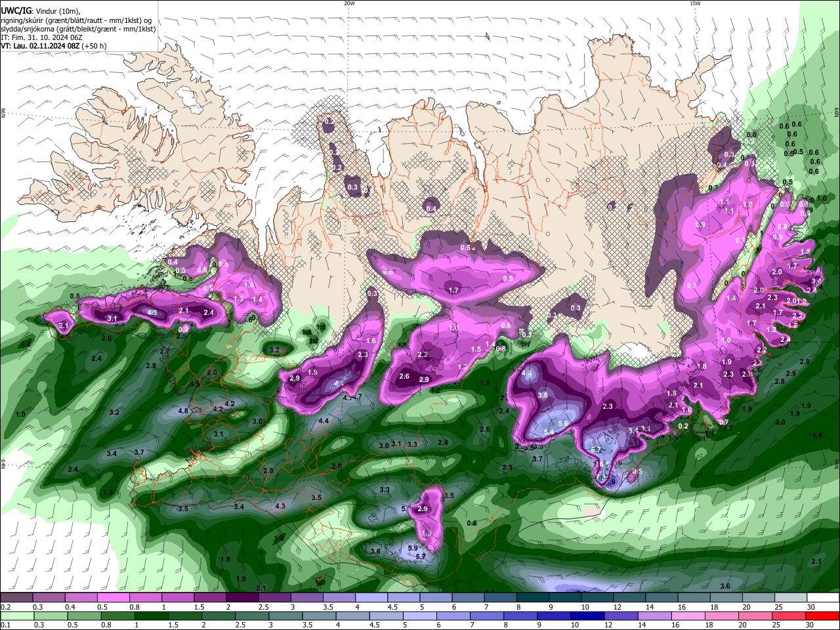Select the 25 swatch in the lower rain legend
This screenshot has height=630, width=840.
pyautogui.click(x=789, y=616)
